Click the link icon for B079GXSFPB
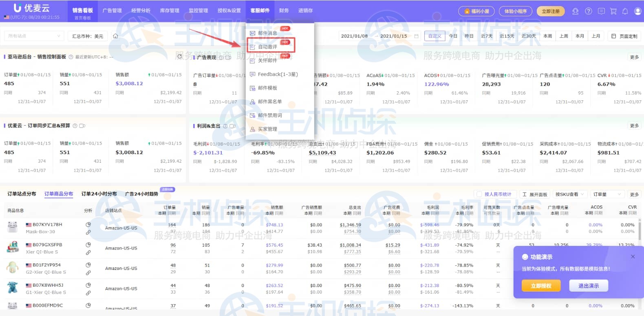 point(88,253)
